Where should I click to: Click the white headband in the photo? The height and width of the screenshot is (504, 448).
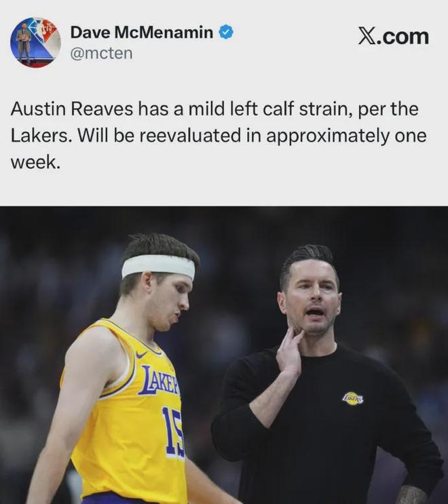pyautogui.click(x=158, y=267)
